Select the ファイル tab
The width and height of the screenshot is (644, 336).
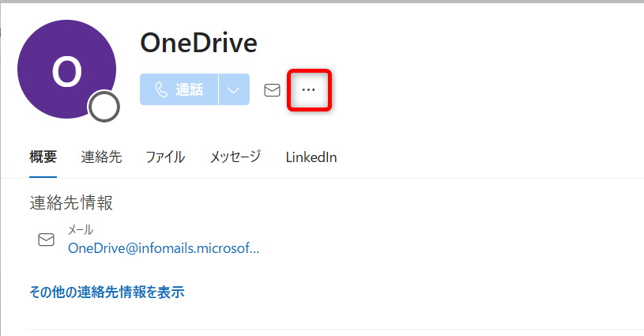coord(165,157)
